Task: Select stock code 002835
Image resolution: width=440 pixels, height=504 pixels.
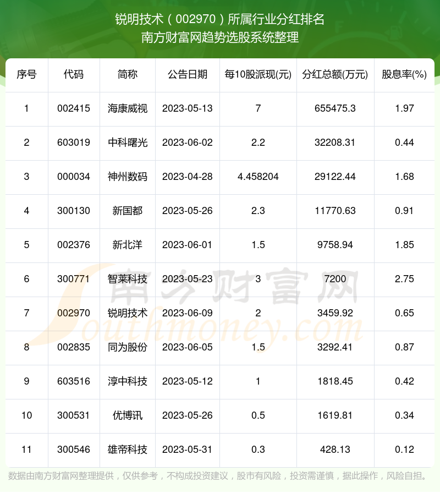Action: click(x=74, y=347)
